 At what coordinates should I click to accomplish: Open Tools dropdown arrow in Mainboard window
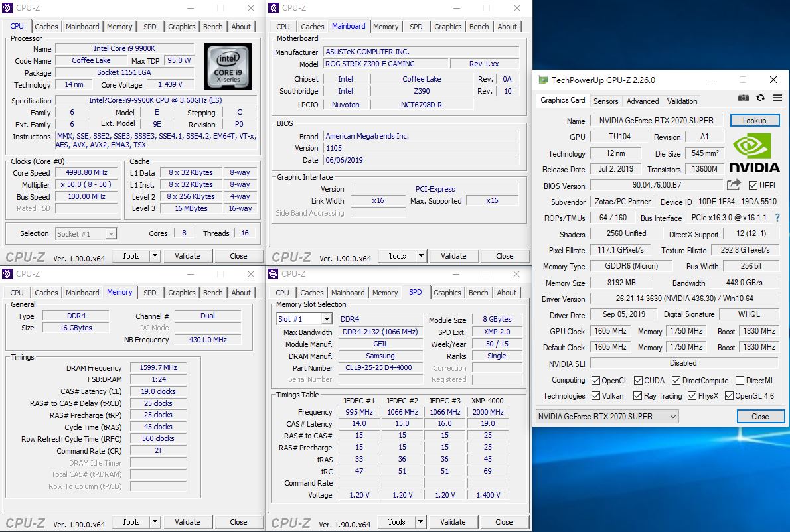point(421,256)
